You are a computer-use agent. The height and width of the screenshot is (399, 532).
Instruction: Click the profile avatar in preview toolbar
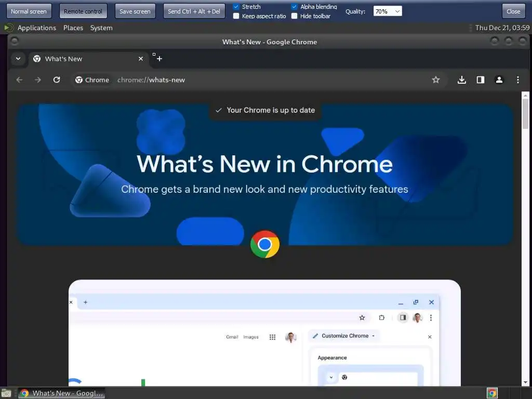click(x=417, y=317)
